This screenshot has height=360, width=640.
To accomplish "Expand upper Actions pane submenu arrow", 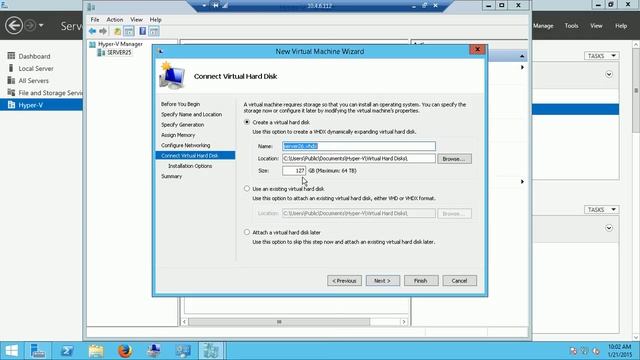I will [522, 67].
